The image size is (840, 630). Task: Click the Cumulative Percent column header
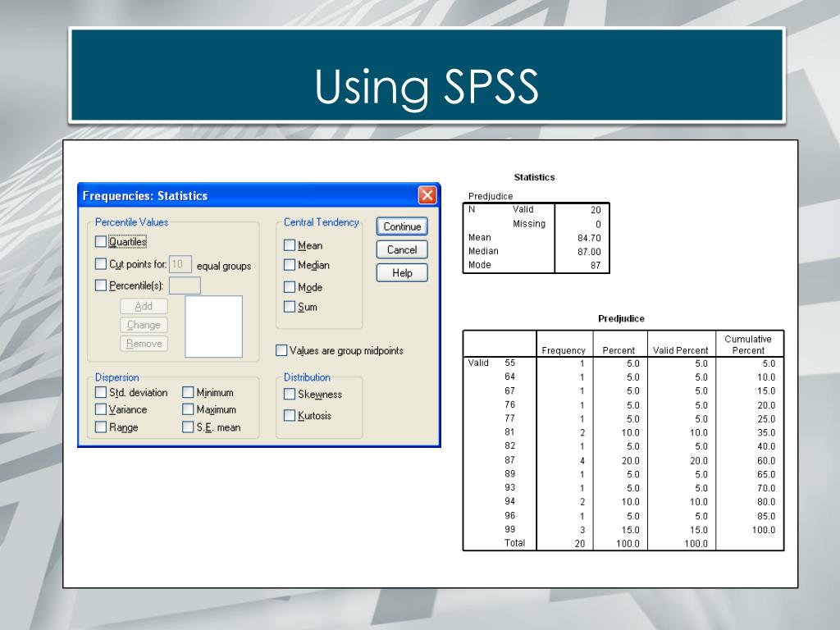point(748,345)
